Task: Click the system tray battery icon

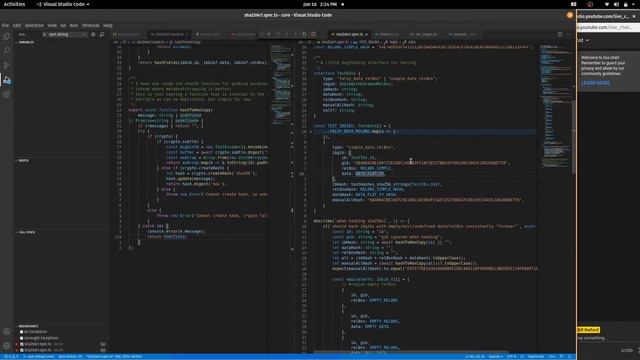Action: [626, 4]
